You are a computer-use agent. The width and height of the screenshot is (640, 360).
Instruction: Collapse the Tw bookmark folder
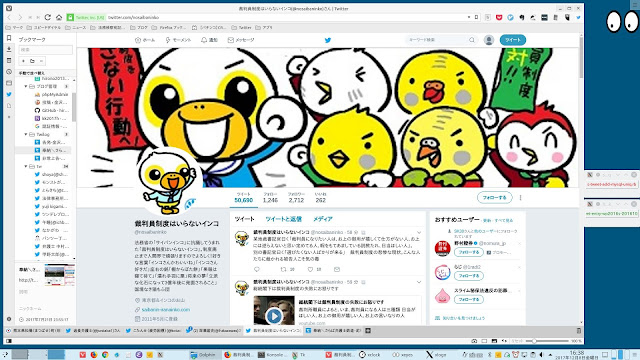[x=26, y=167]
